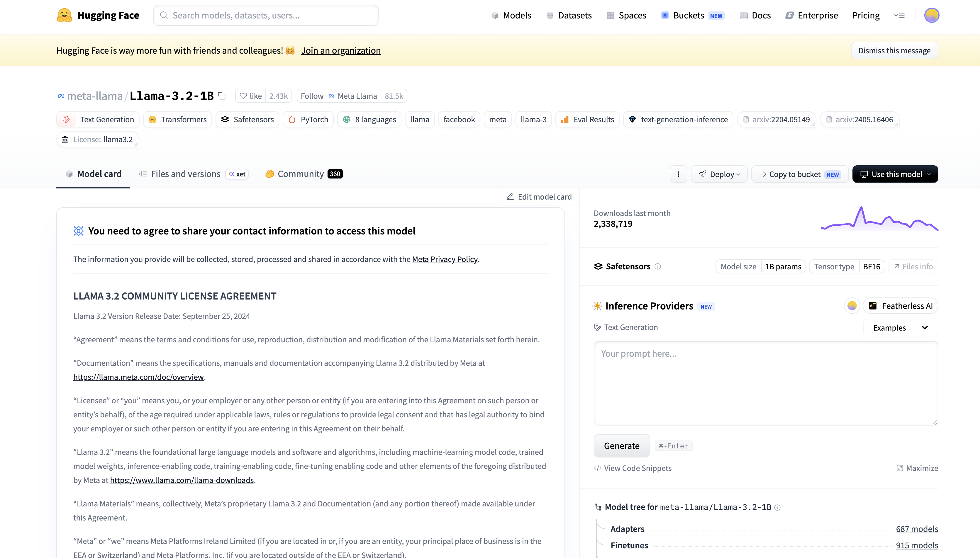
Task: Click the user avatar in the top bar
Action: point(931,15)
